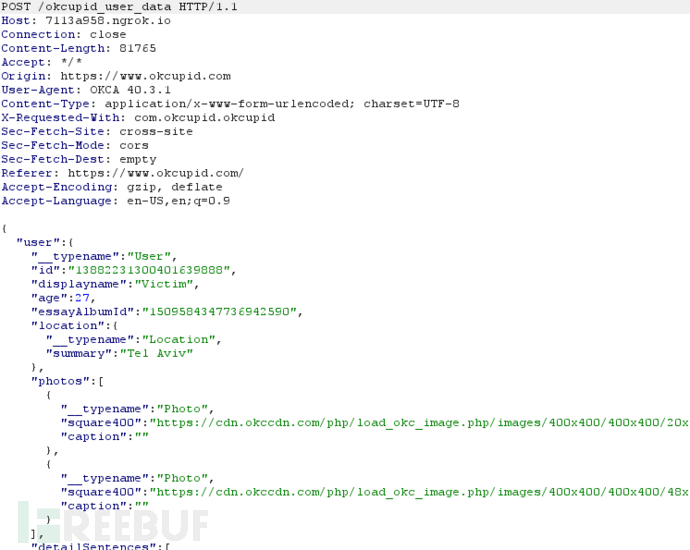
Task: Click the Sec-Fetch-Dest: empty header
Action: (x=79, y=159)
